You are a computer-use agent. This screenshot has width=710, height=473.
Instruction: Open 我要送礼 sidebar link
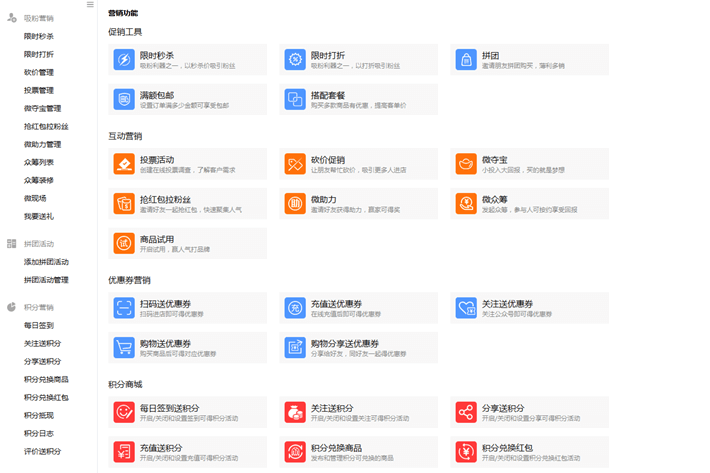coord(38,216)
